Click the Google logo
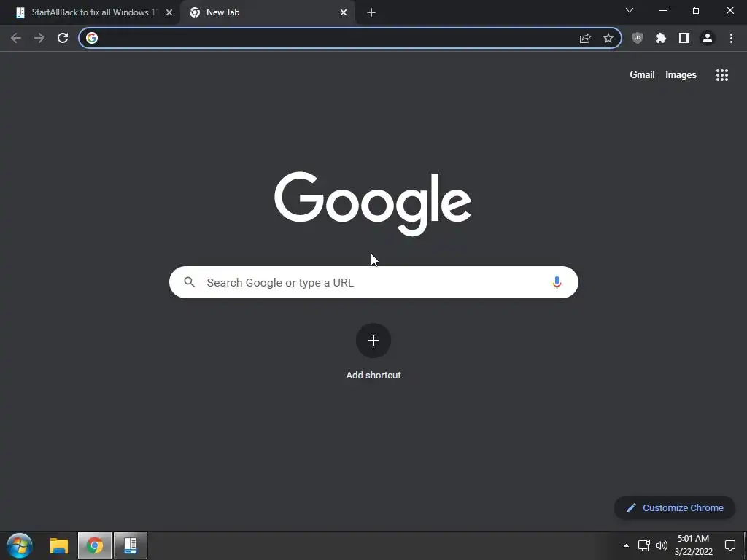This screenshot has width=747, height=560. (x=373, y=204)
